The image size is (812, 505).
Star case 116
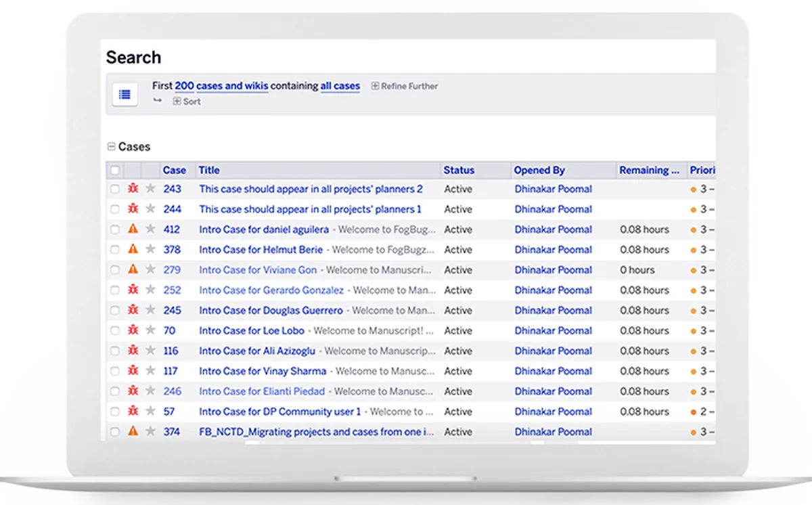pyautogui.click(x=150, y=351)
